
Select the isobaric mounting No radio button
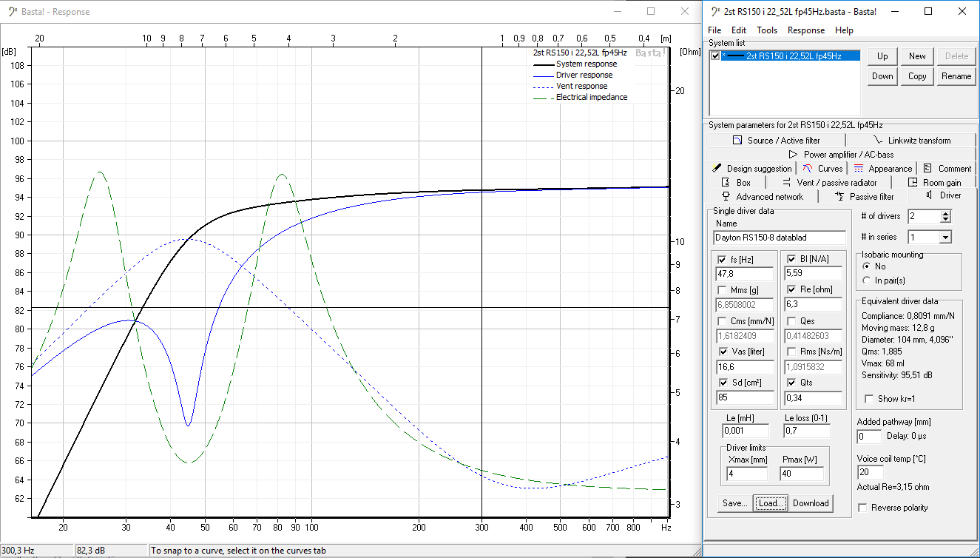tap(867, 266)
